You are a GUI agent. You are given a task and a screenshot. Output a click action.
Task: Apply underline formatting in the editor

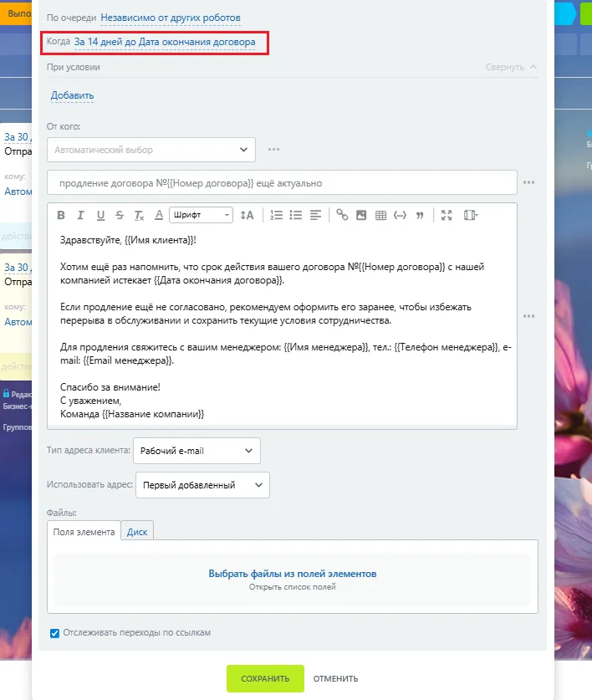100,215
